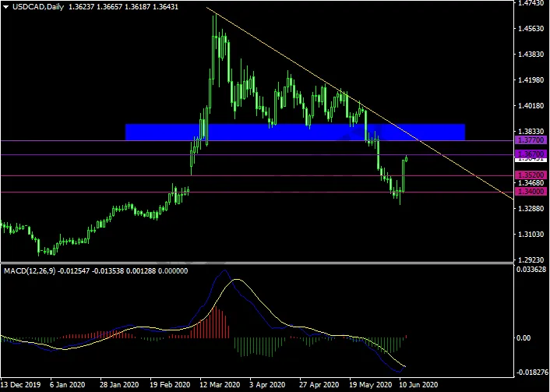
Task: Click the 27 Apr 2020 date label
Action: [x=319, y=385]
